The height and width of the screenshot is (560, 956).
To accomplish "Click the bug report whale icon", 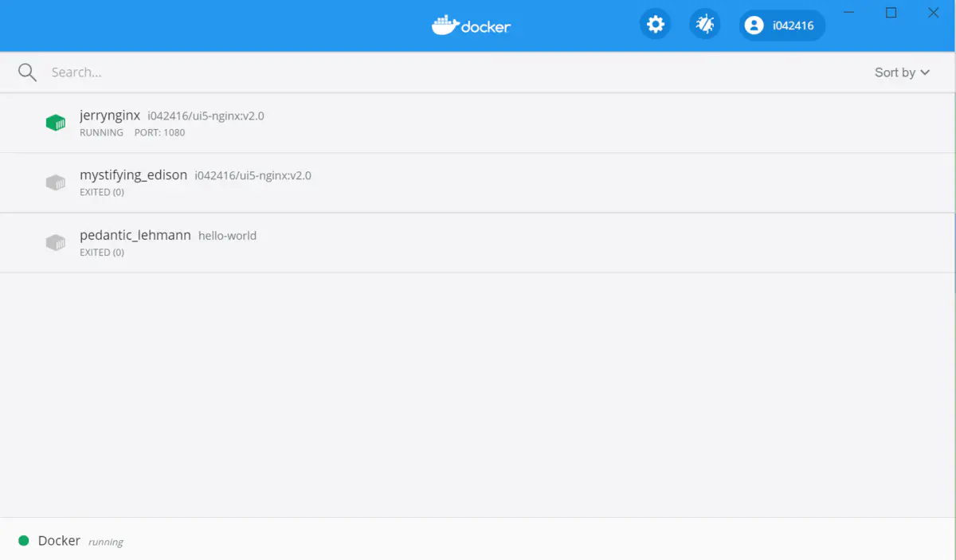I will click(x=704, y=24).
